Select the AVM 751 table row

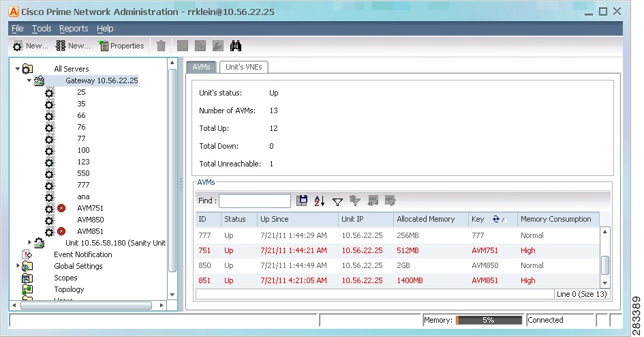click(x=397, y=250)
